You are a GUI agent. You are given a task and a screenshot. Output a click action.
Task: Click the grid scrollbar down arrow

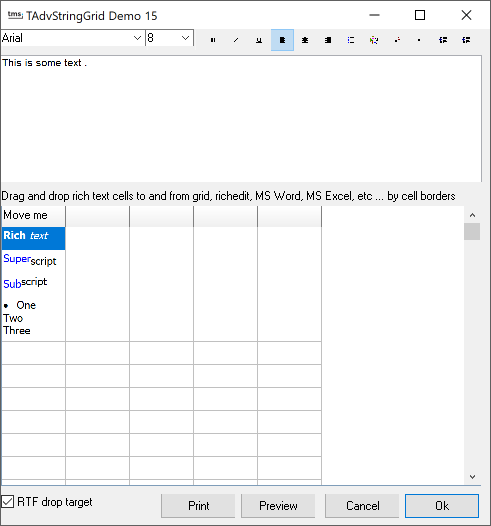tap(472, 477)
